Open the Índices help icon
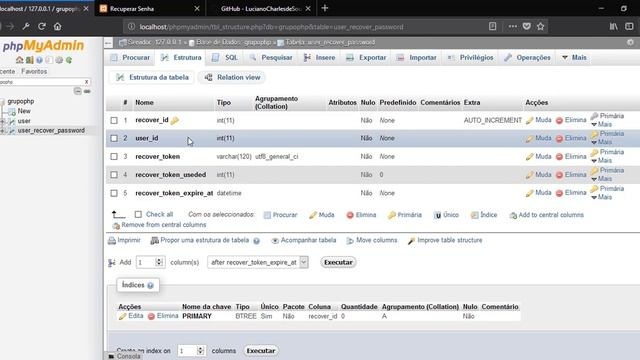 pos(150,285)
